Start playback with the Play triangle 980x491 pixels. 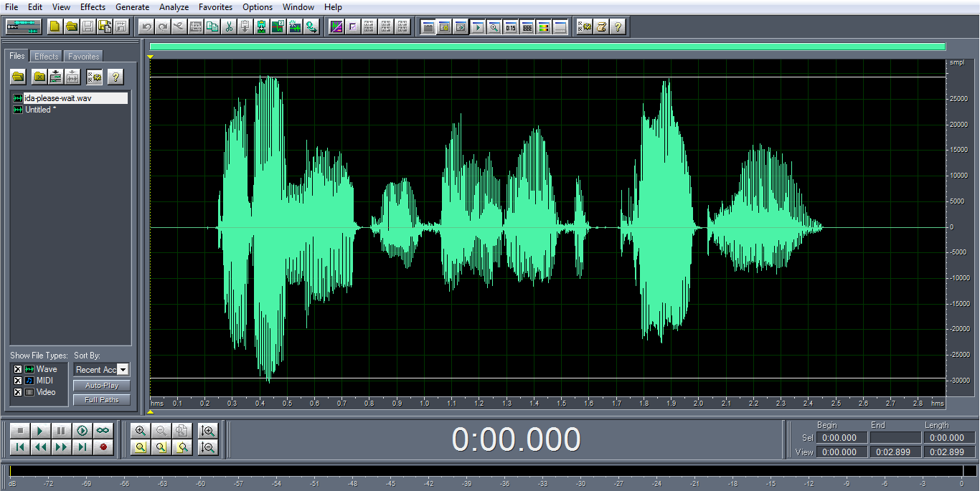point(41,431)
